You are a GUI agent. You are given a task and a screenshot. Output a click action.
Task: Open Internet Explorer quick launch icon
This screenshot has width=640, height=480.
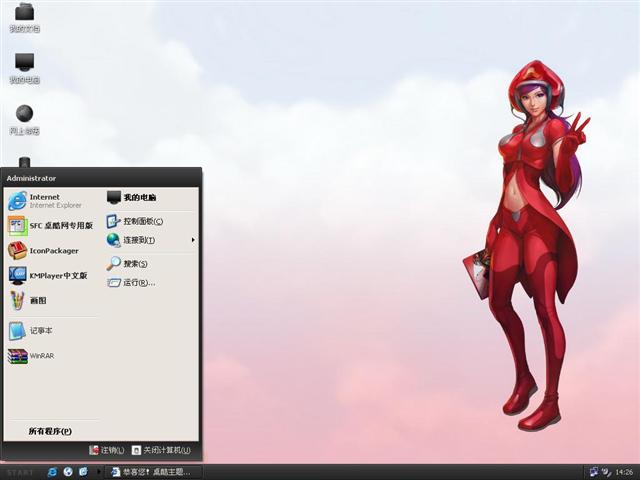click(x=52, y=472)
